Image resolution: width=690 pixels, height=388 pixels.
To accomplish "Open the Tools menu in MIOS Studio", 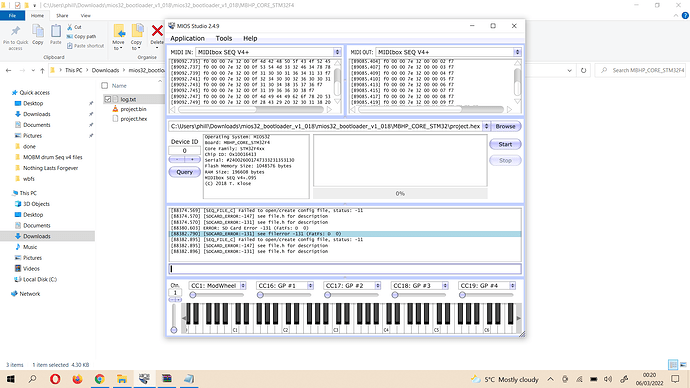I will (224, 38).
